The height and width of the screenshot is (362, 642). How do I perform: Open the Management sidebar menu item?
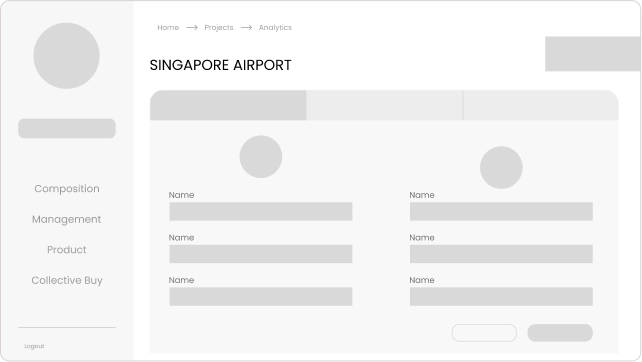(x=67, y=219)
